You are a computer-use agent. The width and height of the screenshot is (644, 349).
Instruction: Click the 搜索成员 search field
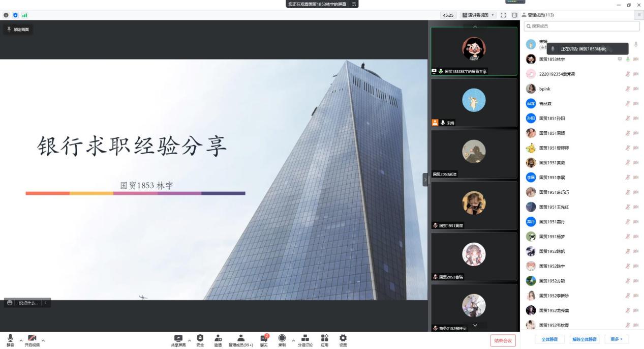point(582,26)
